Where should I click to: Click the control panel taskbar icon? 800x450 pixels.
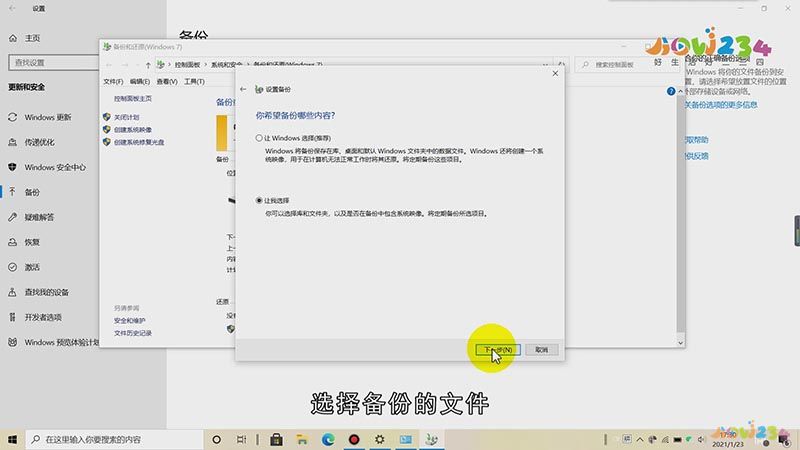point(406,439)
